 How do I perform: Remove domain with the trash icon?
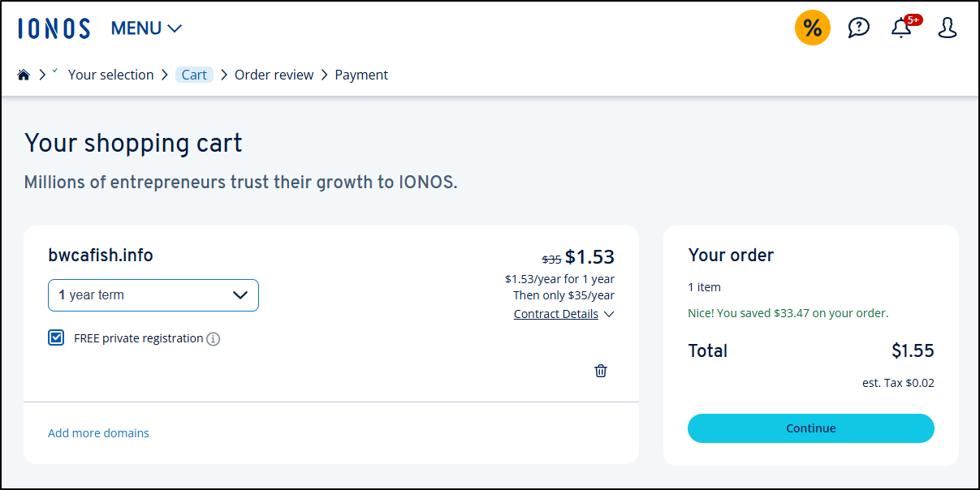coord(601,371)
